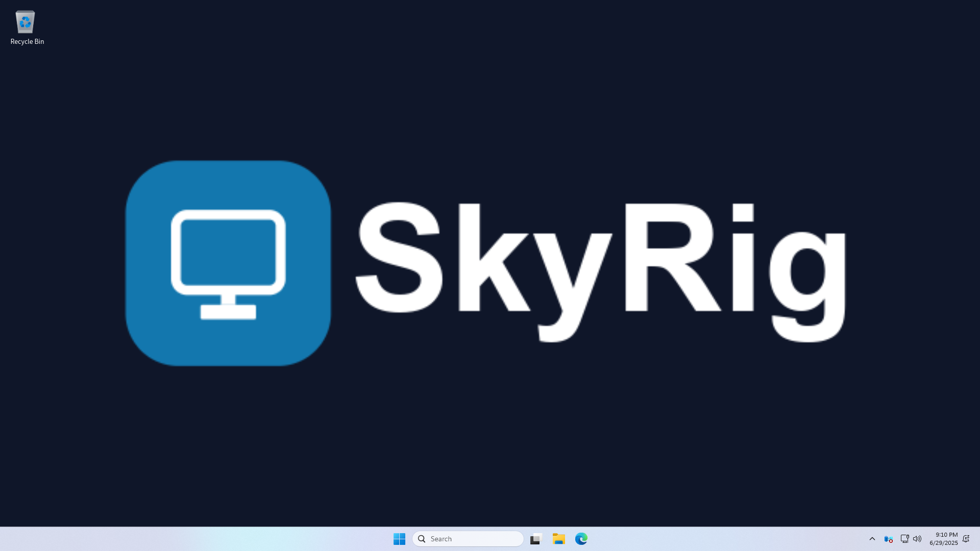Click the blue server tray icon with red badge
Image resolution: width=980 pixels, height=551 pixels.
pos(889,539)
